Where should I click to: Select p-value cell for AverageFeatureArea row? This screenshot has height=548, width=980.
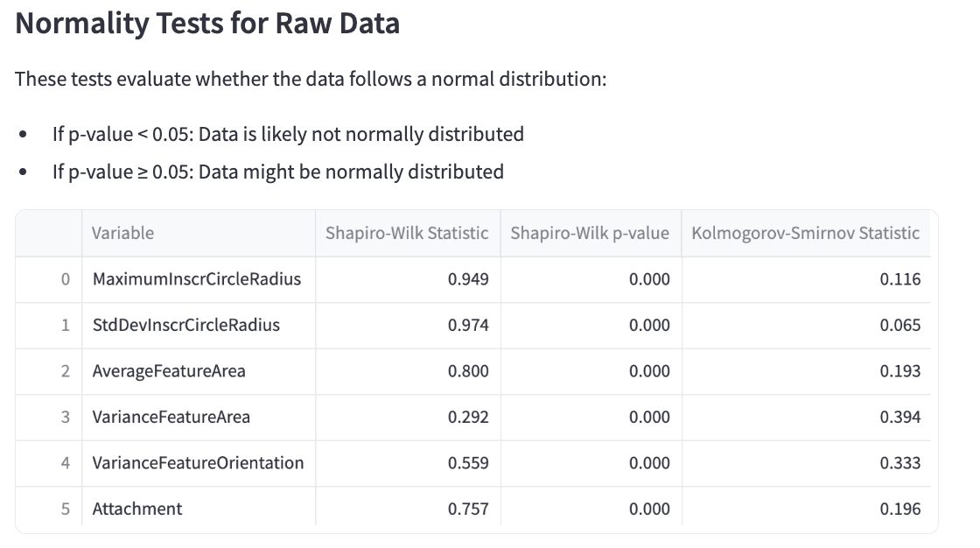[591, 371]
